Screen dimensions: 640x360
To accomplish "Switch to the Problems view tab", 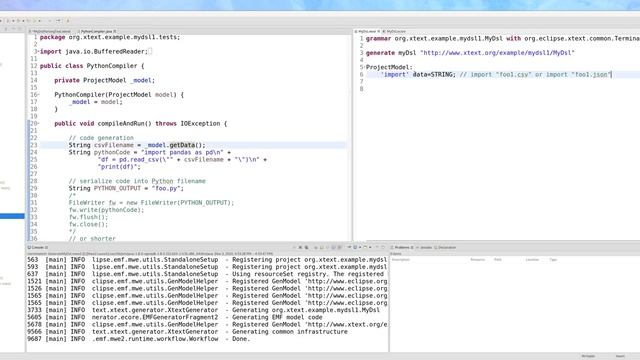I will click(403, 247).
